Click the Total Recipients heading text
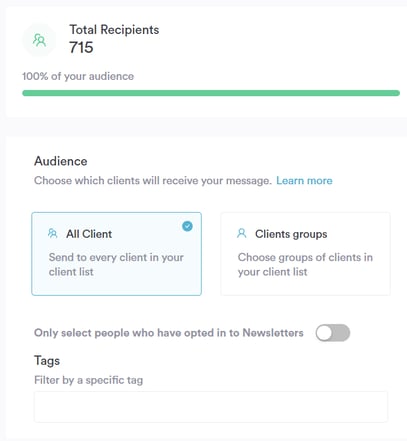The image size is (407, 441). tap(114, 30)
